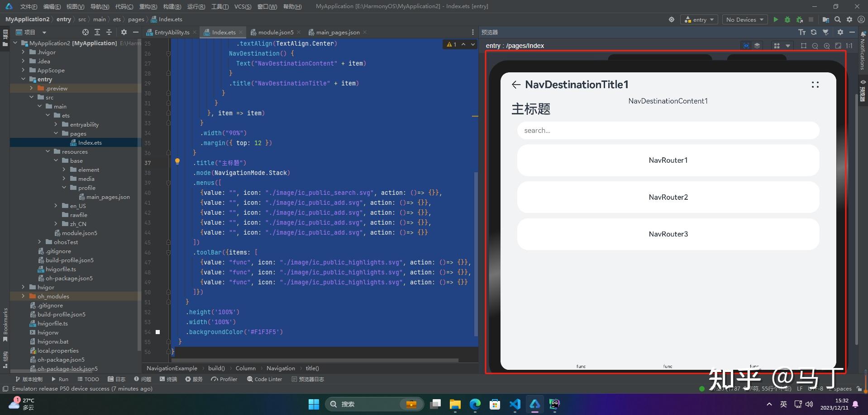Expand the oh_modules folder
Screen dimensions: 868x415
[x=23, y=296]
